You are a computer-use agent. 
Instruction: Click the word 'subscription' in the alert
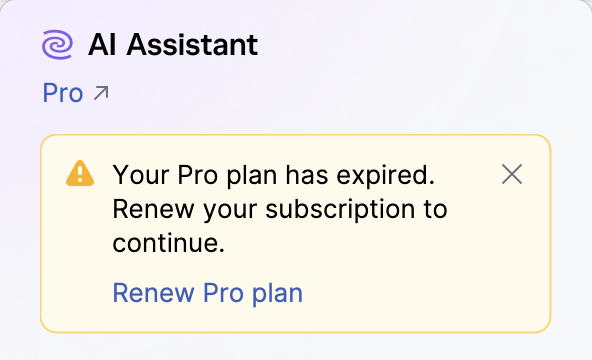tap(340, 210)
